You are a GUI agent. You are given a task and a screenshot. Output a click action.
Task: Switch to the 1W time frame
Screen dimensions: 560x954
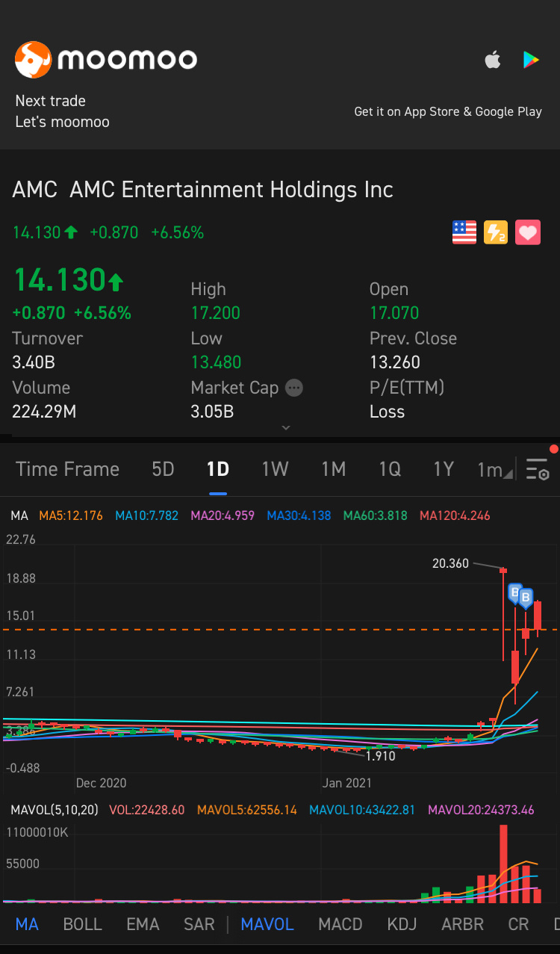pyautogui.click(x=275, y=469)
